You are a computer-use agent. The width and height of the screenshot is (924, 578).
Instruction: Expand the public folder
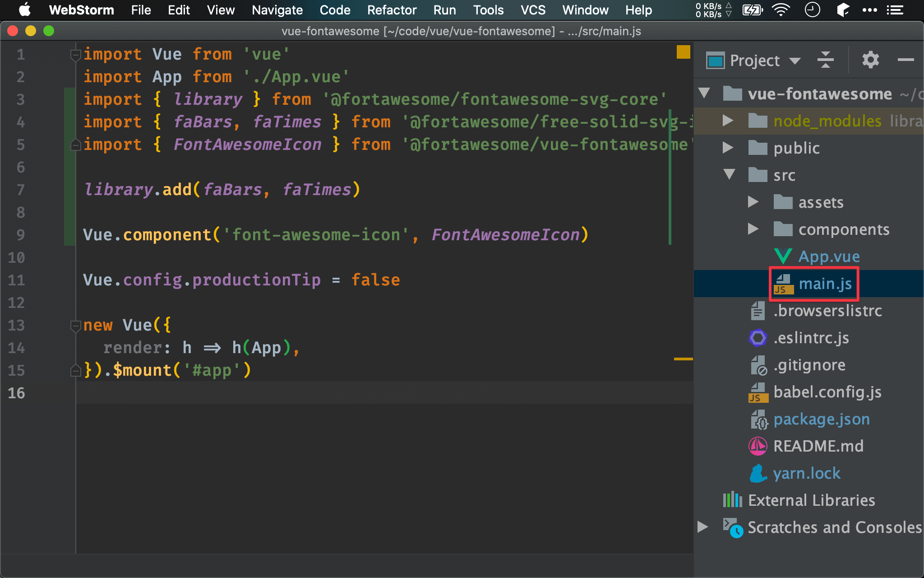point(728,148)
